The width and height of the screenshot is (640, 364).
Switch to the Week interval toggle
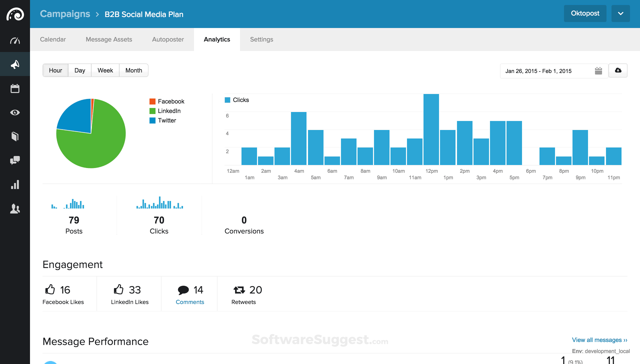(105, 70)
